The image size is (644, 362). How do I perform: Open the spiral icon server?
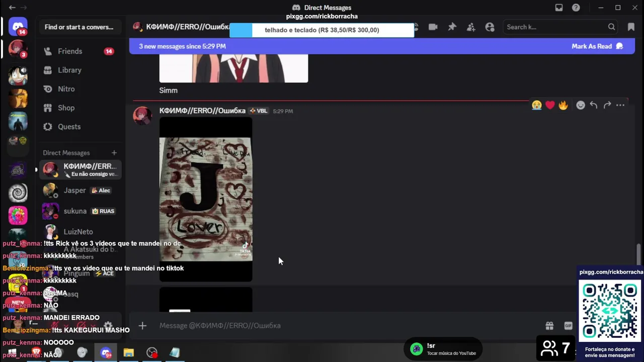(18, 193)
